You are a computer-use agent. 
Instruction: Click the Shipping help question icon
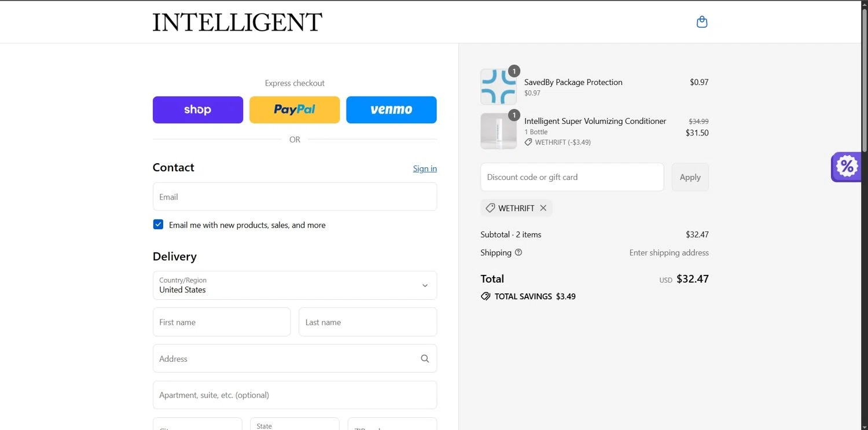click(518, 252)
